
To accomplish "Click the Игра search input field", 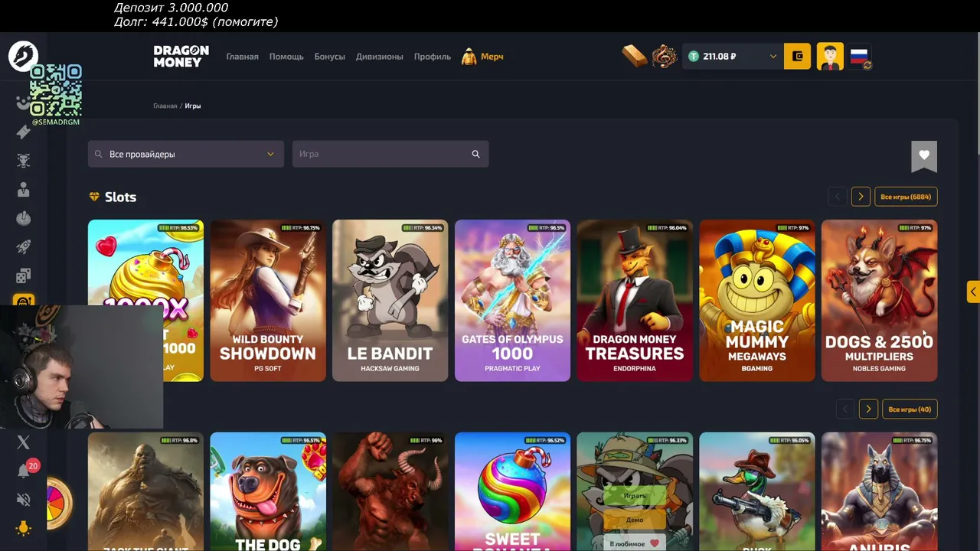I will 390,154.
